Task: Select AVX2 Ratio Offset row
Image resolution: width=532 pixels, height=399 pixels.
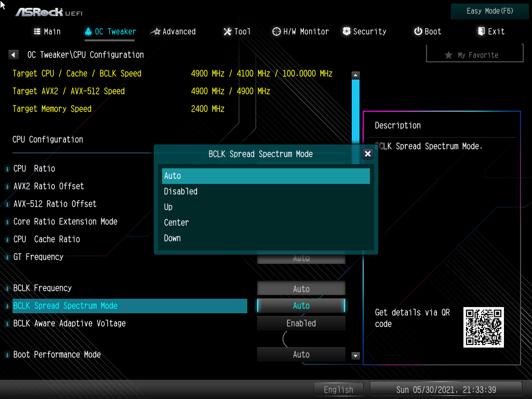Action: [x=48, y=187]
